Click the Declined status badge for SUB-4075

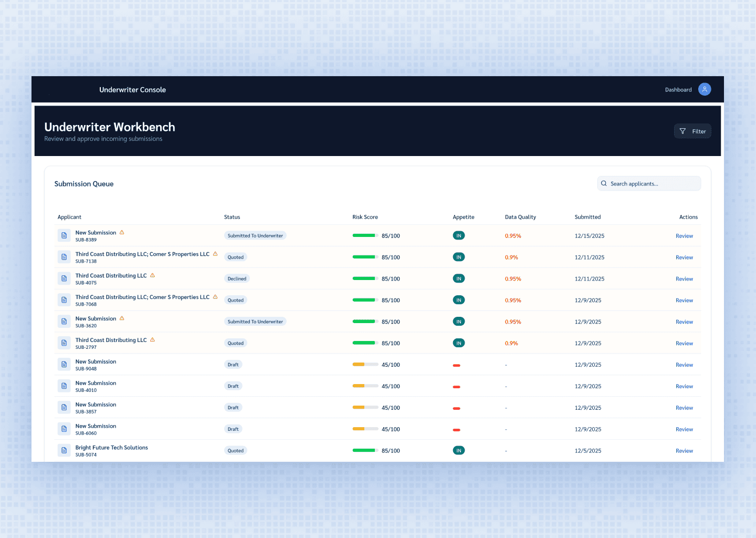pyautogui.click(x=237, y=279)
